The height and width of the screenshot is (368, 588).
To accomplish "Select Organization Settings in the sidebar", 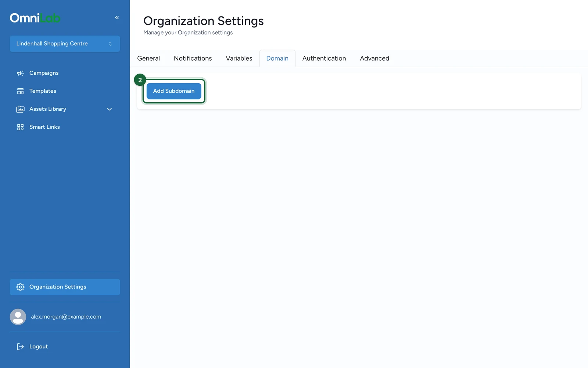I will coord(65,287).
